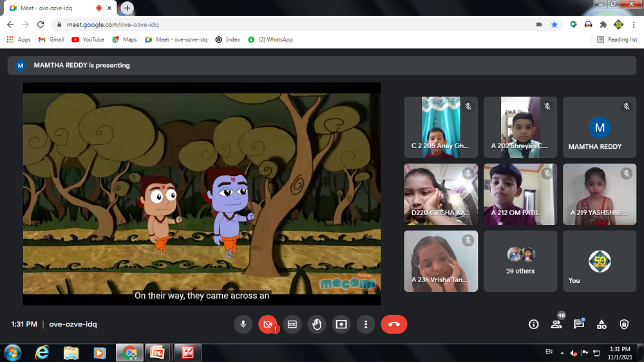Open the Reading list
Viewport: 644px width, 362px height.
click(x=617, y=39)
